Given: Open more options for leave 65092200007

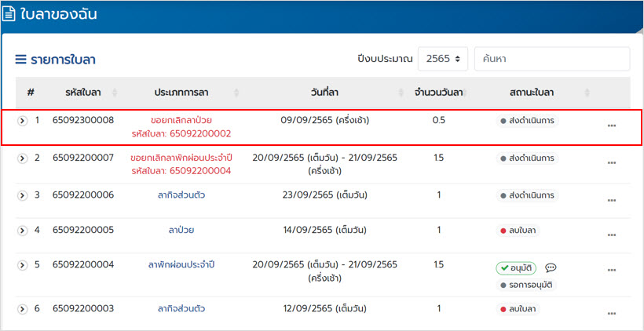Looking at the screenshot, I should point(612,162).
